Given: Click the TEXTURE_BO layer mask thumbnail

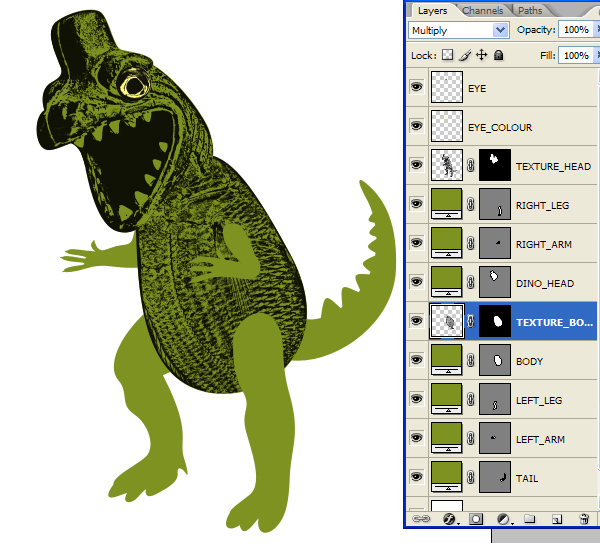Looking at the screenshot, I should tap(495, 321).
